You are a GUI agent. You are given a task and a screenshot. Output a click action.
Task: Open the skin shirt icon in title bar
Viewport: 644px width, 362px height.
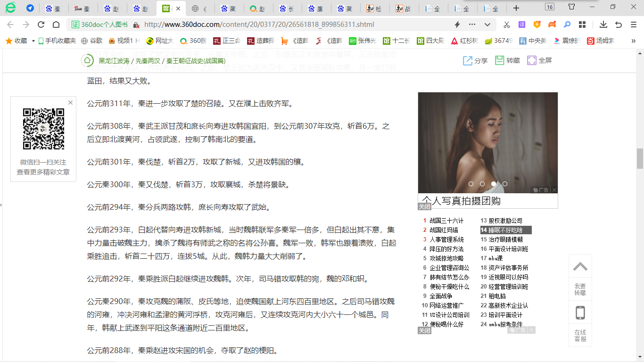[572, 7]
